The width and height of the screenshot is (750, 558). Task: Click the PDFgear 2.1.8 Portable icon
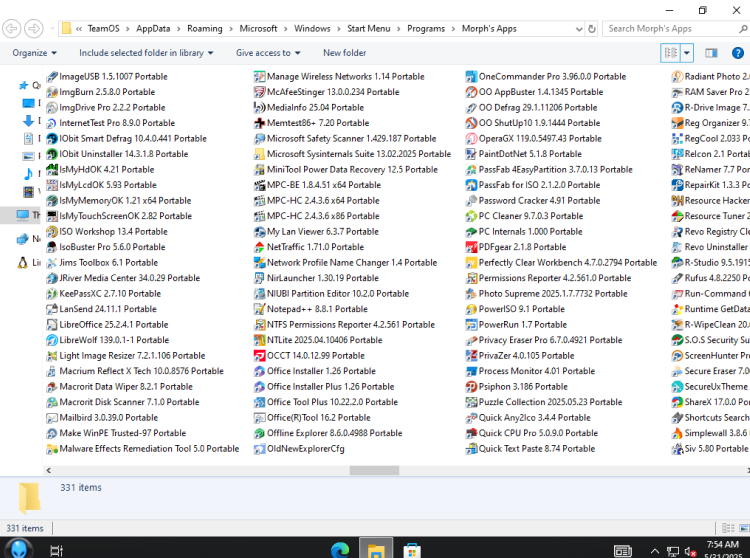(471, 247)
